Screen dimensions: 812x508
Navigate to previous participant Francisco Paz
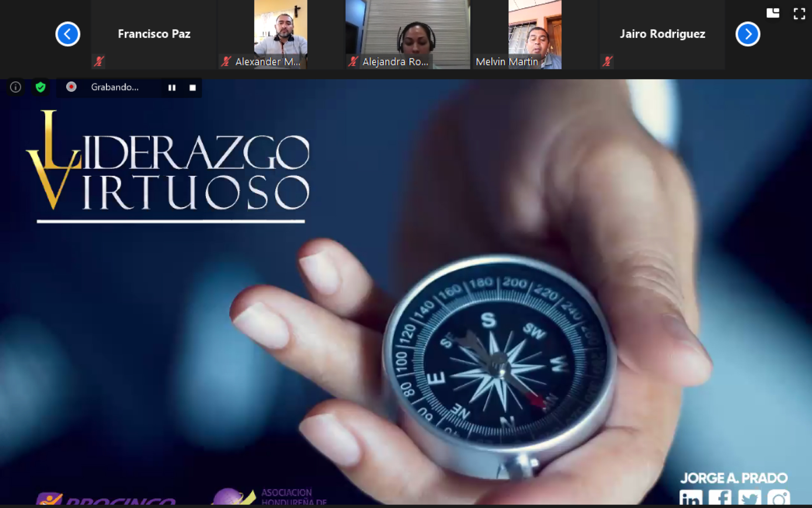[x=67, y=33]
